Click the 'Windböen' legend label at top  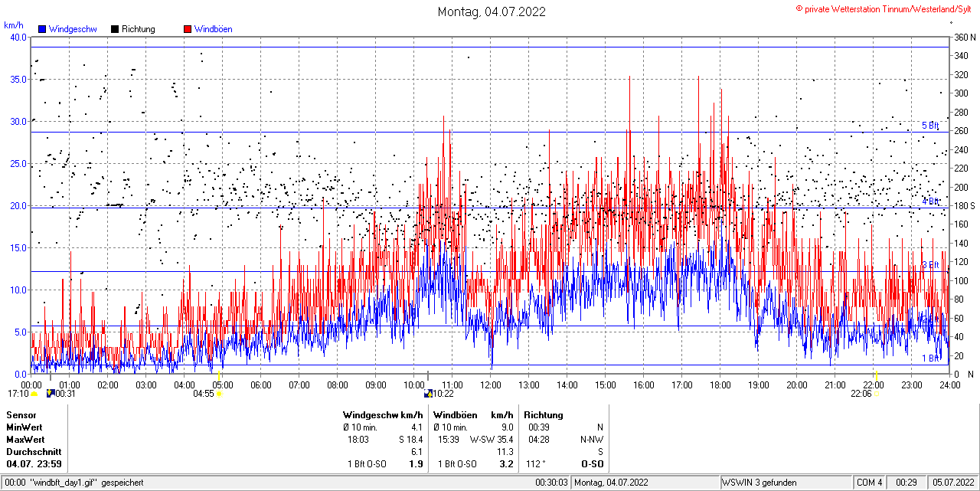214,29
